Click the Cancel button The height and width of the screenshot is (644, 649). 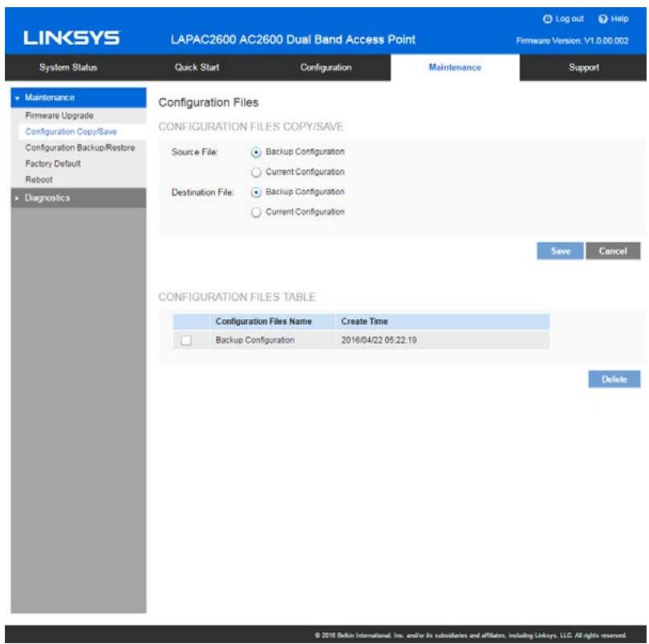tap(613, 251)
